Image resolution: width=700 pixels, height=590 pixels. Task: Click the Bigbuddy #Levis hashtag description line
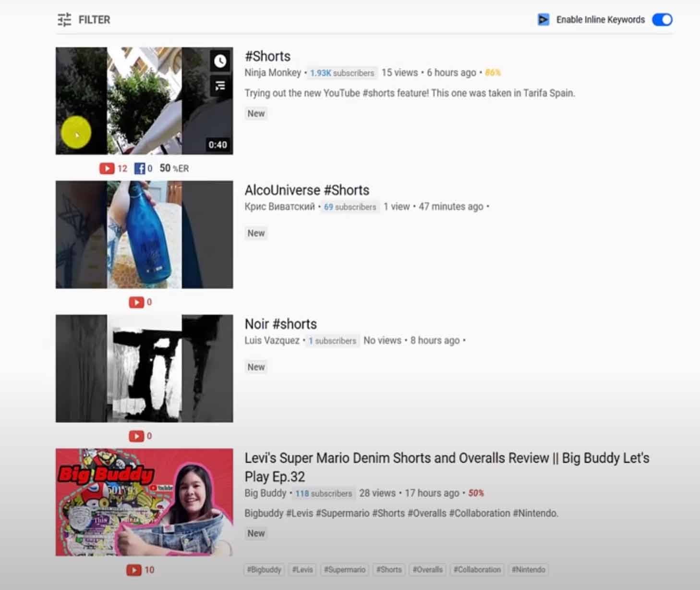[401, 514]
